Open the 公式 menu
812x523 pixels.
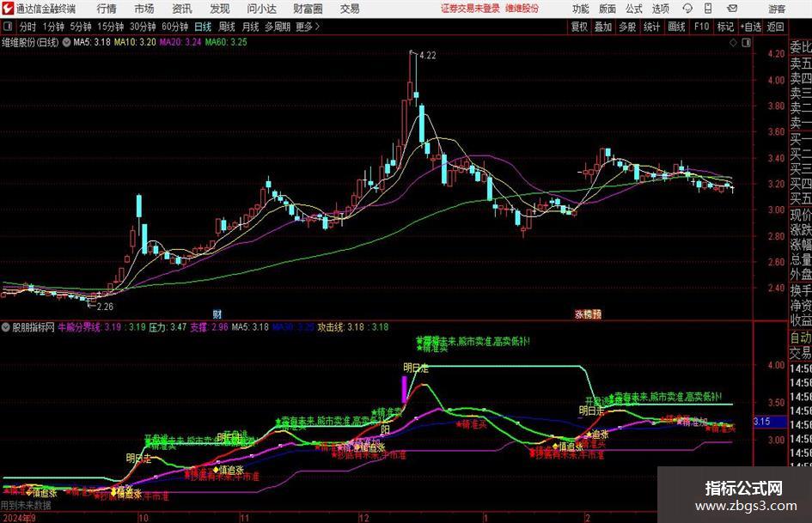(x=634, y=9)
